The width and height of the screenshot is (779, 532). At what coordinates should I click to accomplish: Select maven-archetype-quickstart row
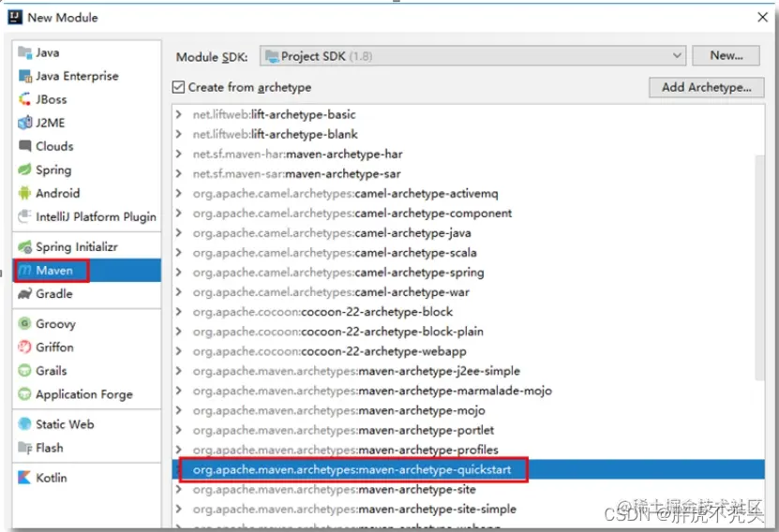(468, 469)
